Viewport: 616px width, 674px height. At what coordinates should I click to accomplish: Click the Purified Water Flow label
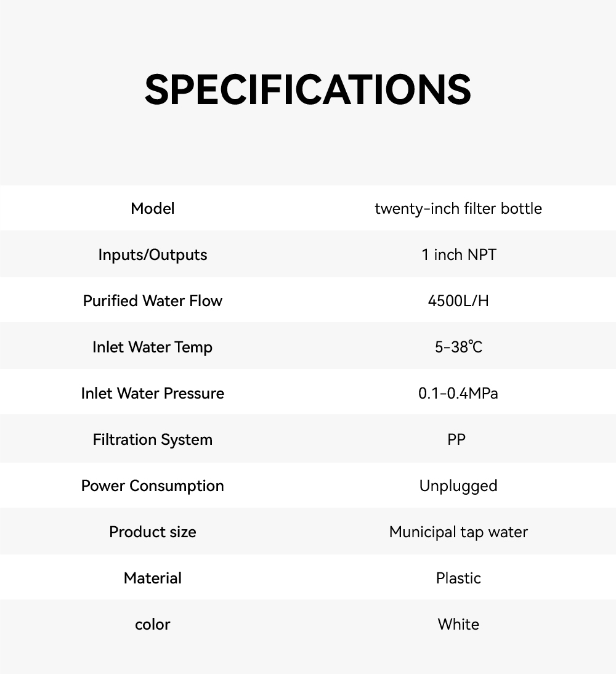[x=153, y=301]
